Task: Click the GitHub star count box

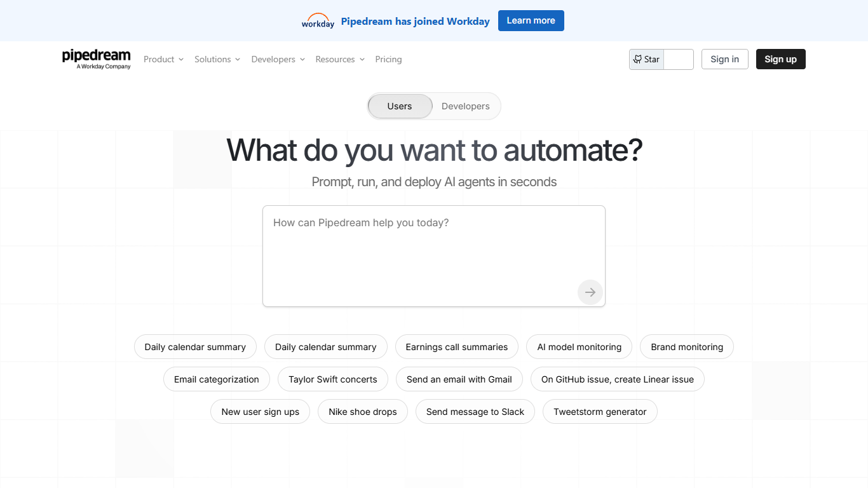Action: [679, 59]
